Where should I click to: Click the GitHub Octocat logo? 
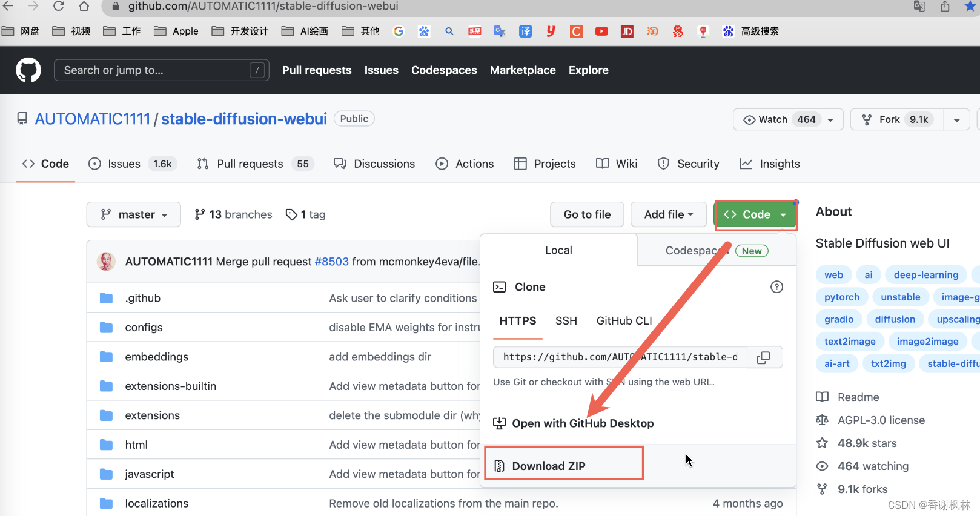(28, 70)
